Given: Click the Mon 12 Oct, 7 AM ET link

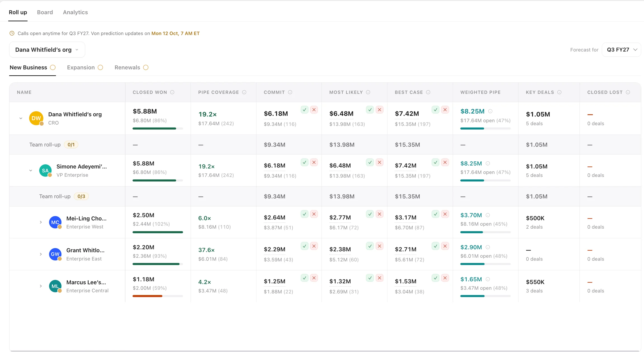Looking at the screenshot, I should coord(175,33).
